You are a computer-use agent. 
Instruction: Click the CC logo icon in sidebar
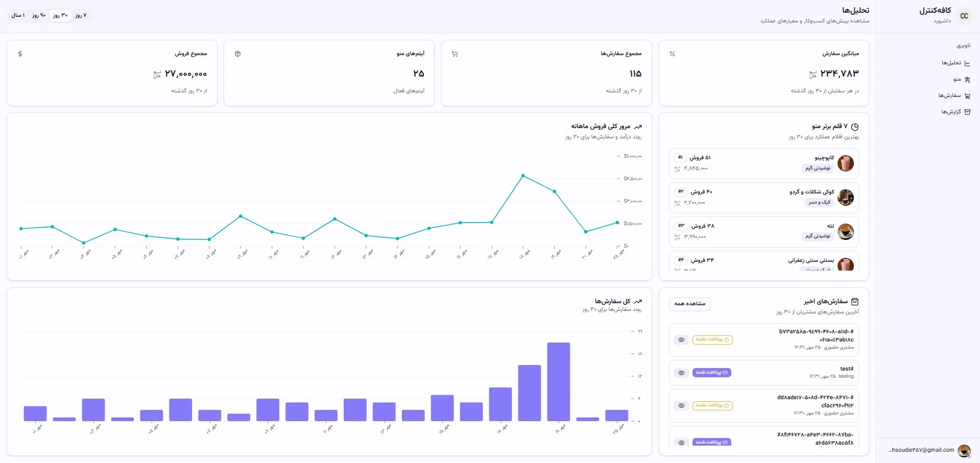964,16
